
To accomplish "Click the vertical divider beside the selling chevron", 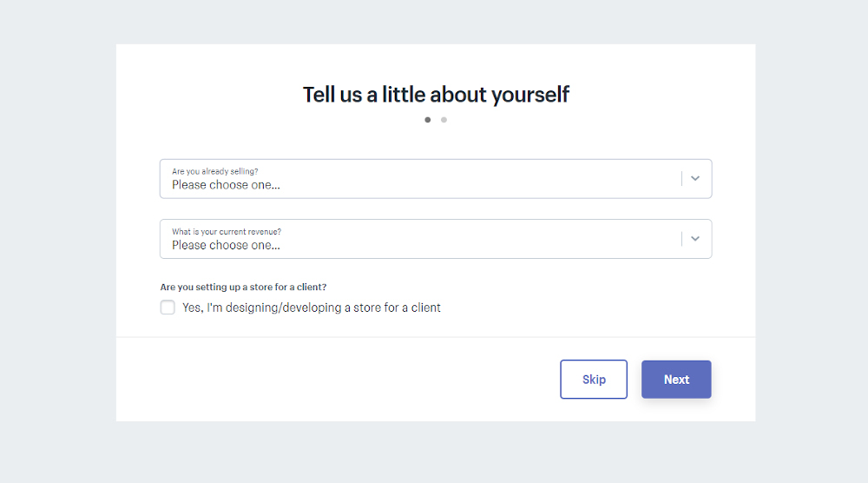I will (x=682, y=179).
